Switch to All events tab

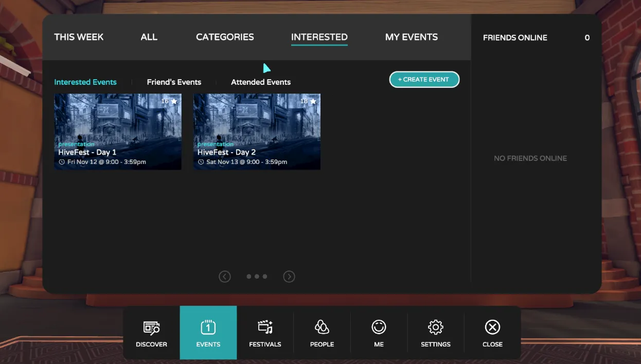149,37
